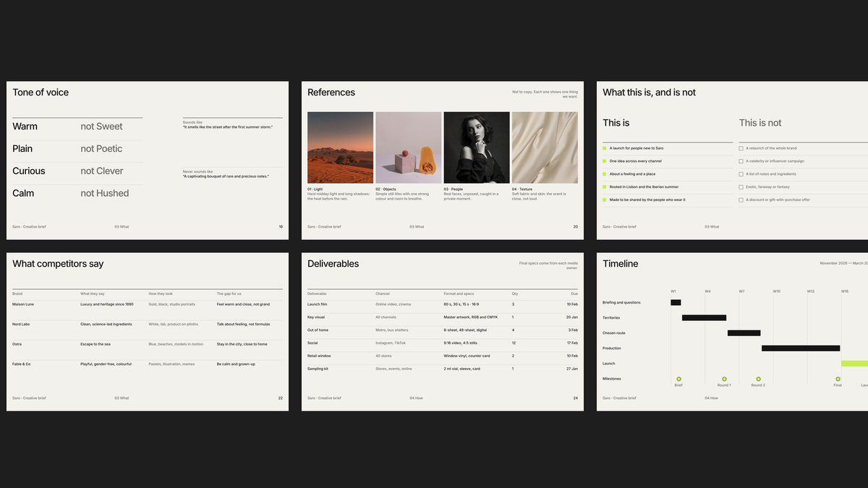The image size is (868, 488).
Task: Select the black 'Production' timeline bar
Action: point(801,348)
